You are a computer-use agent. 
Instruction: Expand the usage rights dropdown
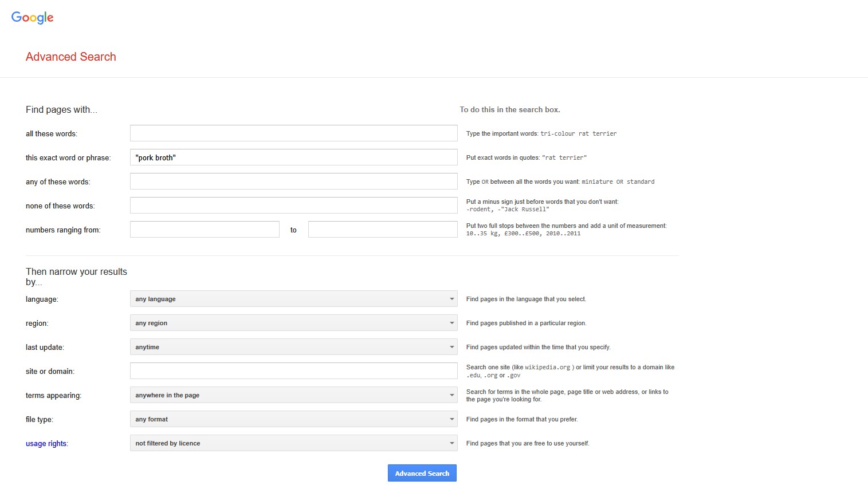pyautogui.click(x=293, y=443)
